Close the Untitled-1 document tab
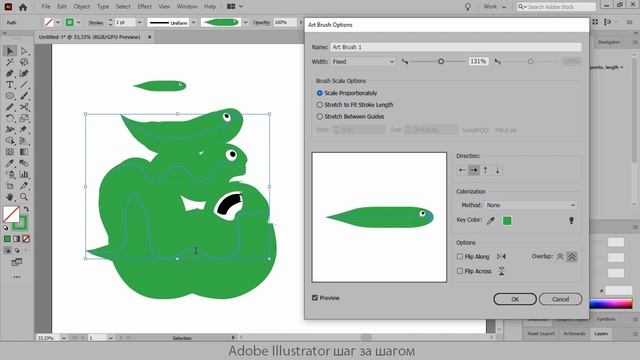The height and width of the screenshot is (360, 640). click(149, 37)
